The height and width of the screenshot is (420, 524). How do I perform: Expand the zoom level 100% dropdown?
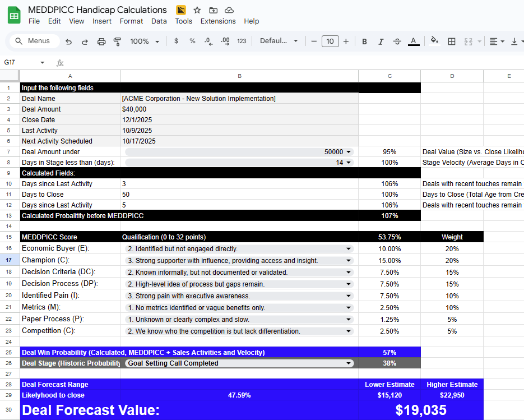145,41
